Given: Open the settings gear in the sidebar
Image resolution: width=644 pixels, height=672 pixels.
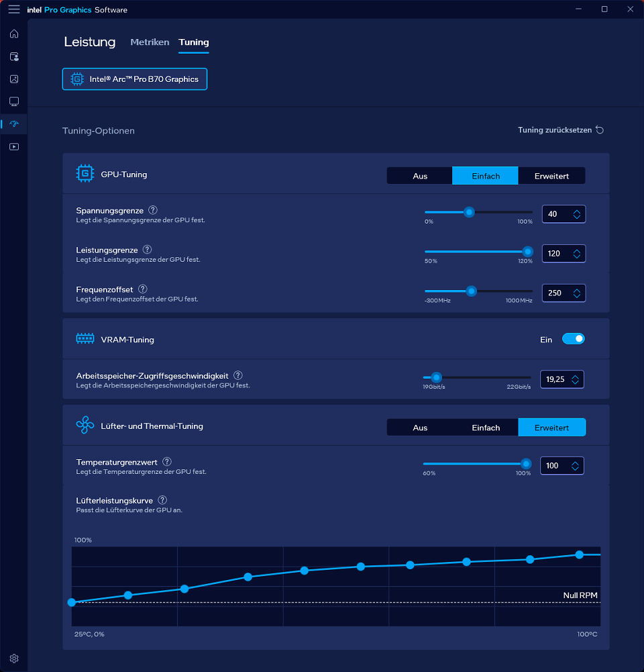Looking at the screenshot, I should 14,659.
